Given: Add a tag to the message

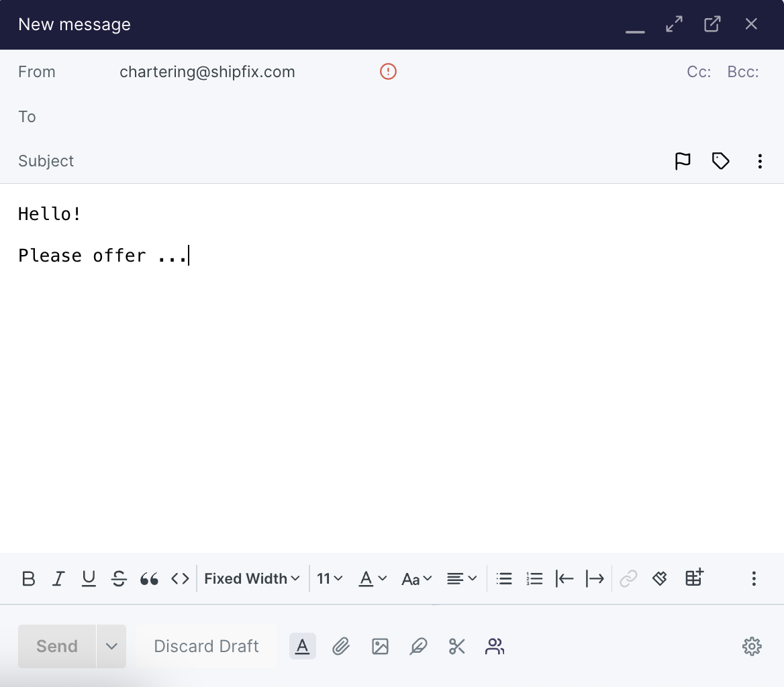Looking at the screenshot, I should (720, 161).
